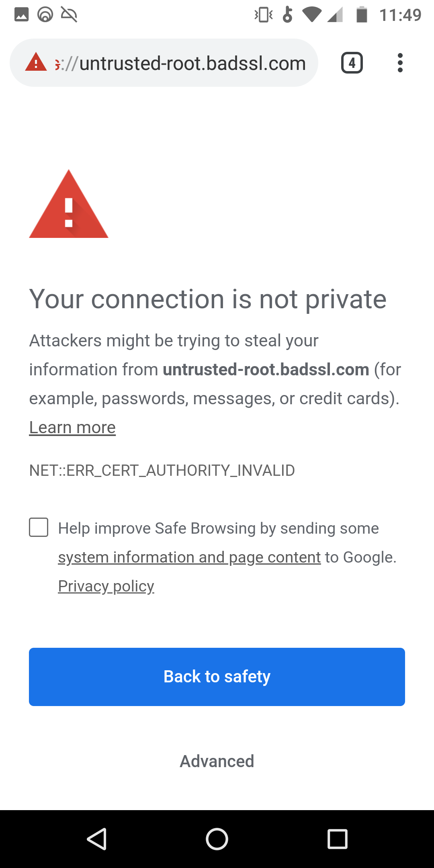Expand the Advanced options
Screen dimensions: 434x868
click(217, 761)
